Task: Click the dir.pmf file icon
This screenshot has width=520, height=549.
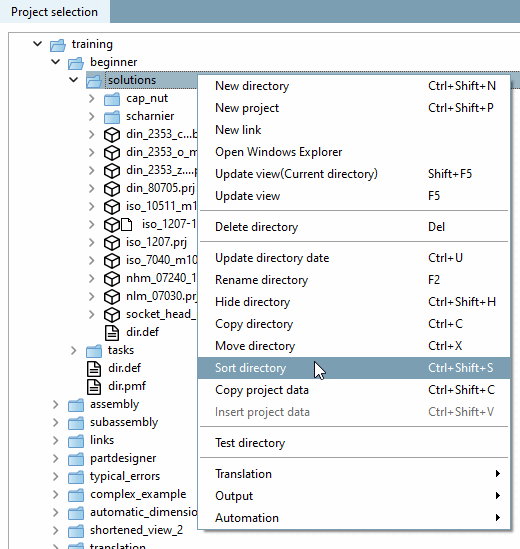Action: [94, 387]
